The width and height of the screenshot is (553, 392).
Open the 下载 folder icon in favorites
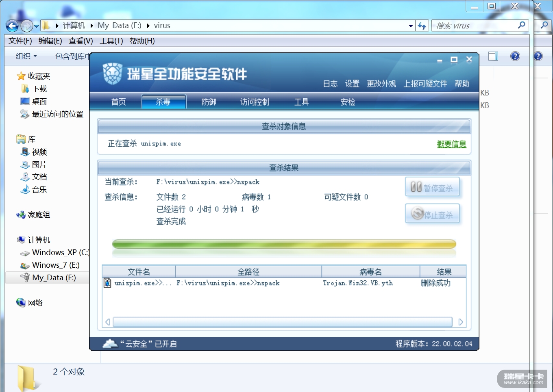[x=25, y=89]
